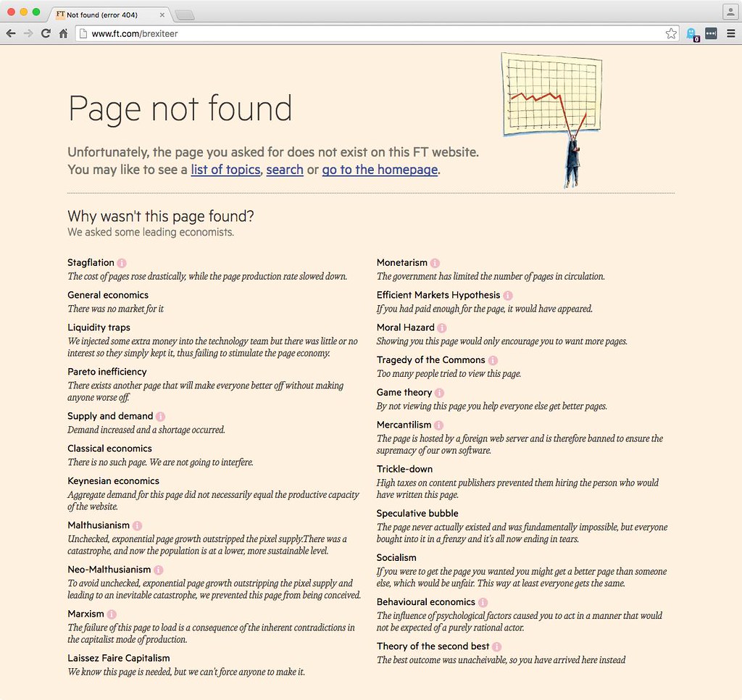Viewport: 742px width, 700px height.
Task: Click the 'Trickle-down' heading
Action: [x=404, y=469]
